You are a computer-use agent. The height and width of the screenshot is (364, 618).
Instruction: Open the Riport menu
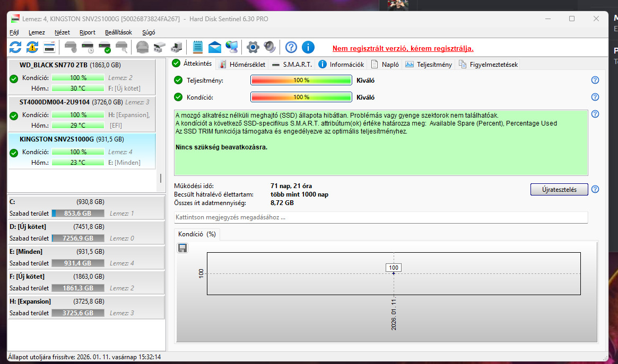(x=88, y=32)
